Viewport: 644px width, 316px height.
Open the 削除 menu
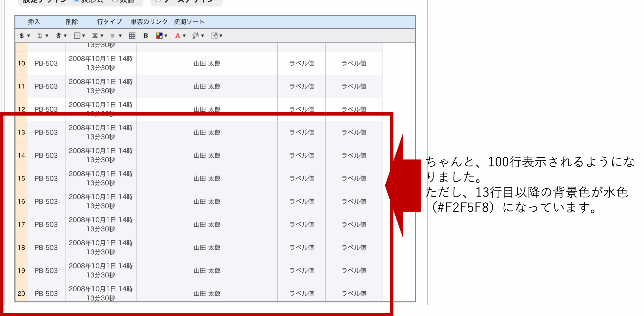tap(72, 22)
